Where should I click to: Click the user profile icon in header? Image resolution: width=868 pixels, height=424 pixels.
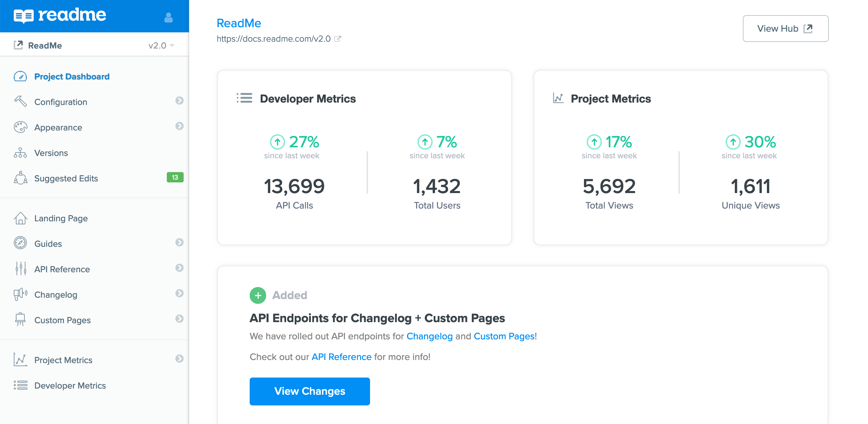tap(169, 17)
